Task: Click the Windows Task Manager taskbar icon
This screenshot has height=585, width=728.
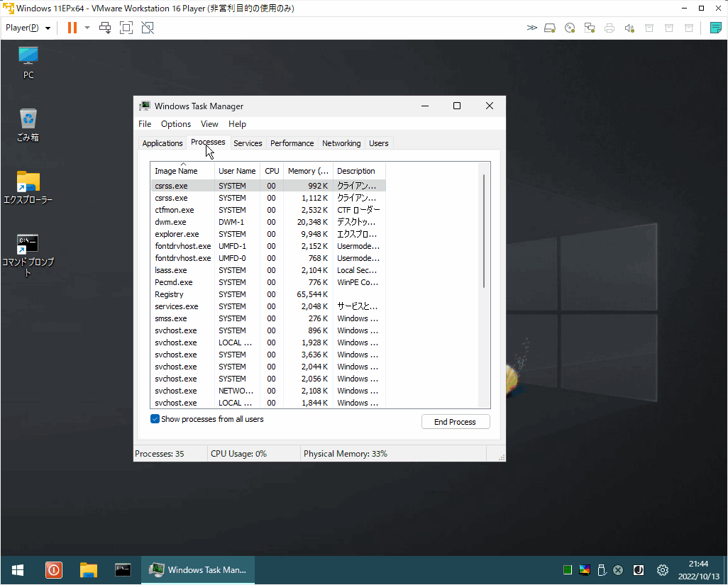Action: point(198,569)
